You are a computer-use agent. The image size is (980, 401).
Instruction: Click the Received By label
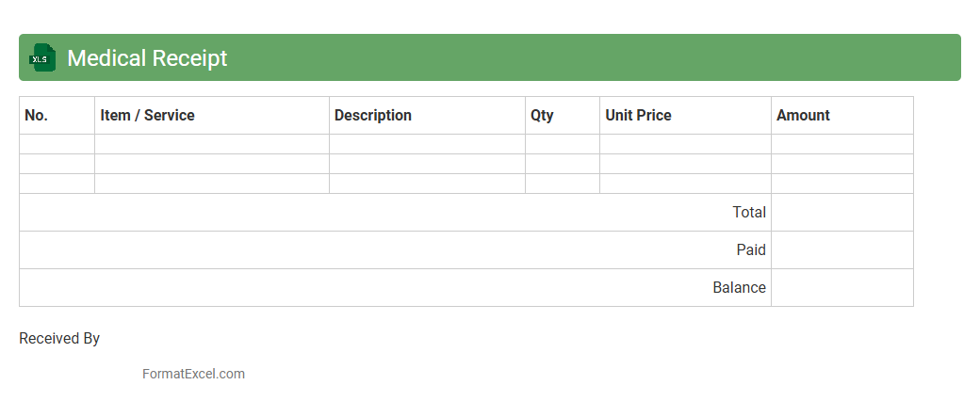59,339
